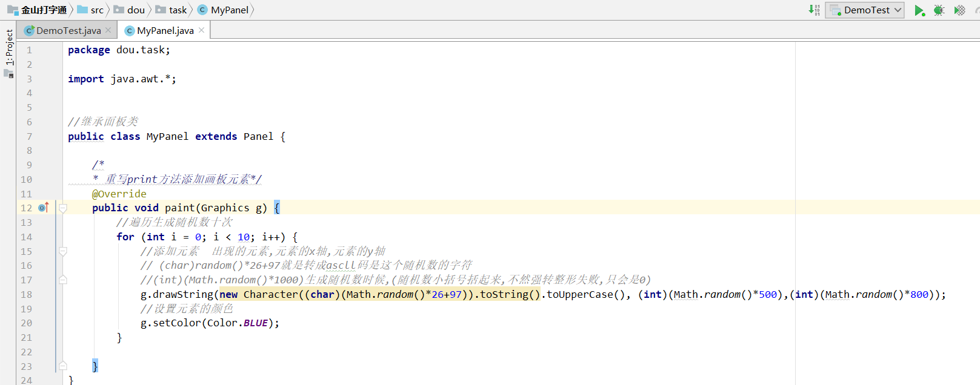Viewport: 980px width, 385px height.
Task: Open the src breadcrumb folder
Action: [91, 10]
